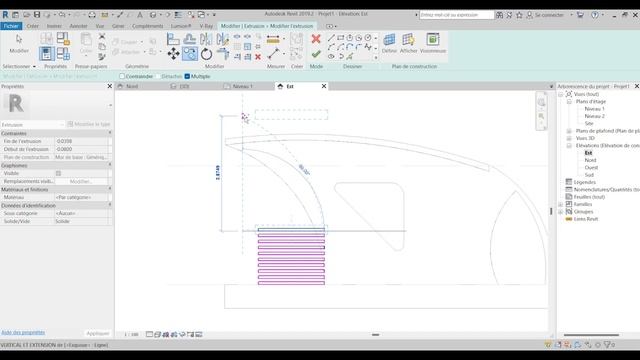The height and width of the screenshot is (360, 640).
Task: Open the Sélectionner dropdown
Action: click(19, 66)
